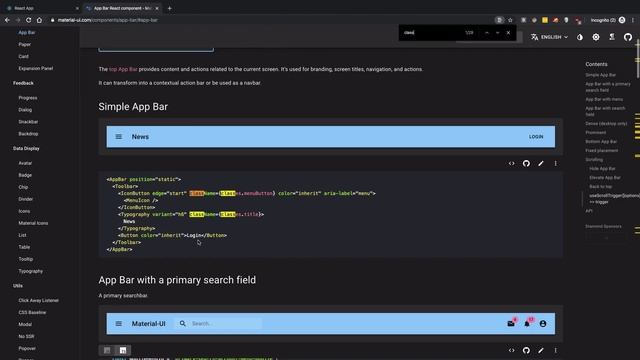The height and width of the screenshot is (360, 640).
Task: Jump to Simple App Bar in Contents
Action: (600, 75)
